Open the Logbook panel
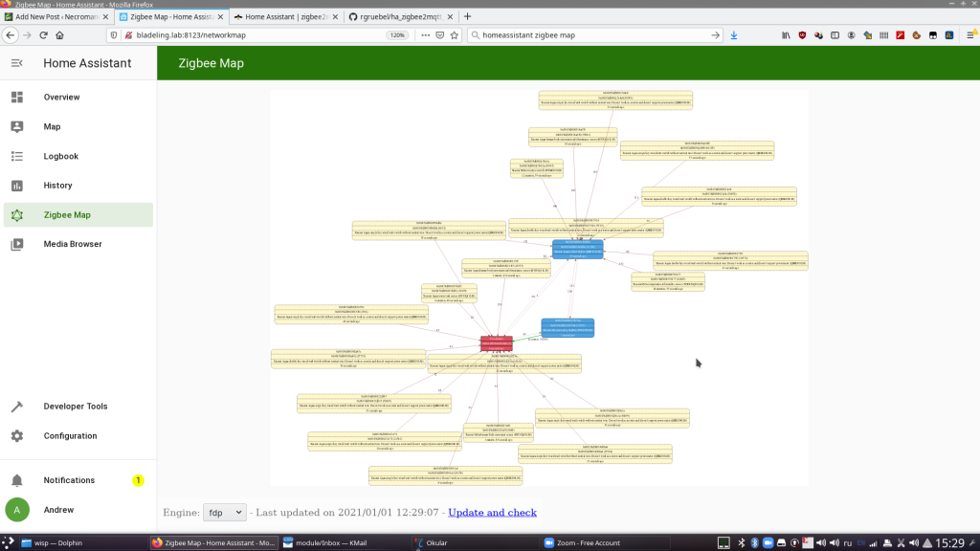 point(78,156)
